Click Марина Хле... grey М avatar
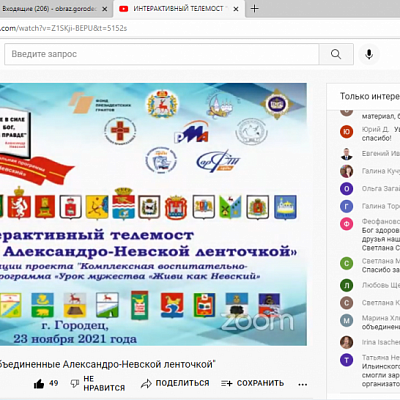 coord(346,321)
